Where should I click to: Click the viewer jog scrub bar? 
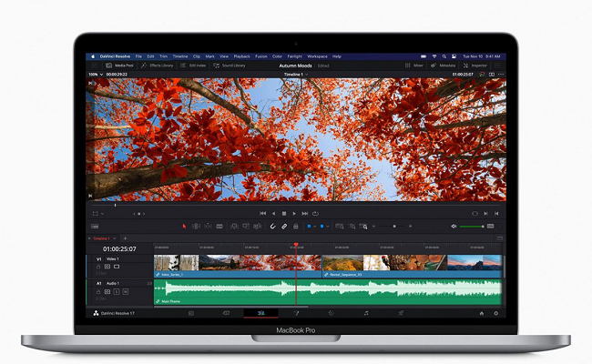pos(296,206)
